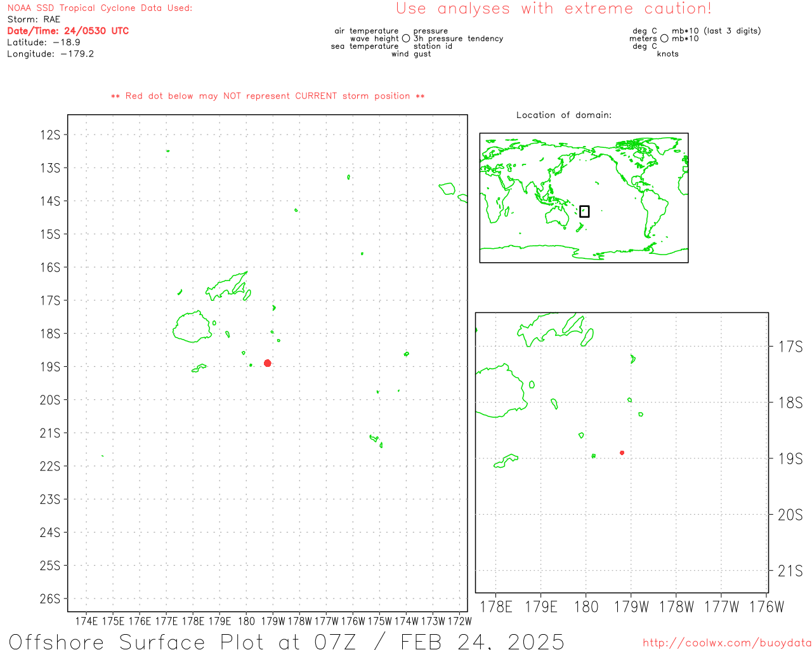Click the '12S' latitude label on main map

[50, 135]
